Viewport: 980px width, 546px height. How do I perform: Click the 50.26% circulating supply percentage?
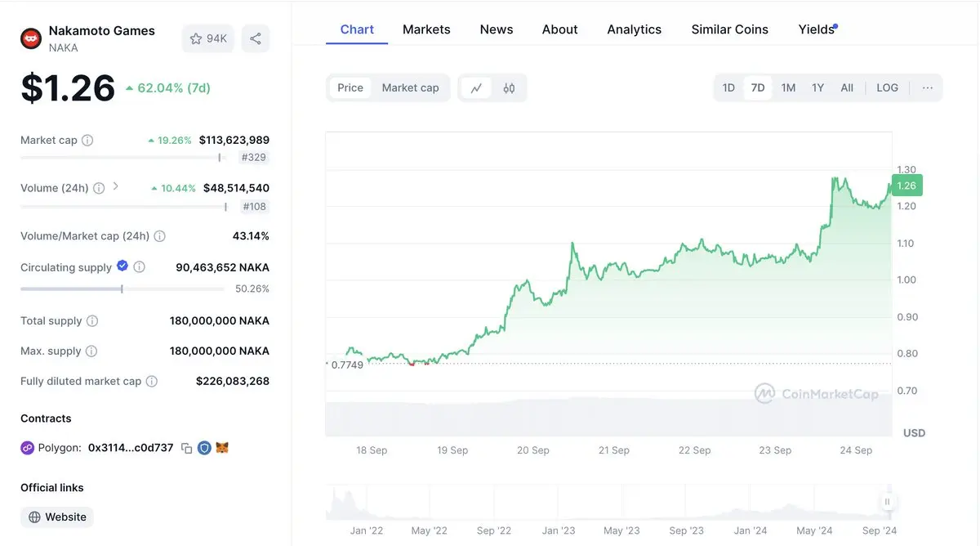pos(252,289)
